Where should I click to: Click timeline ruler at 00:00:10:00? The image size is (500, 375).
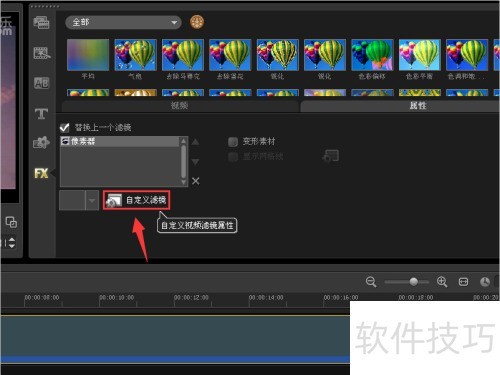[117, 297]
